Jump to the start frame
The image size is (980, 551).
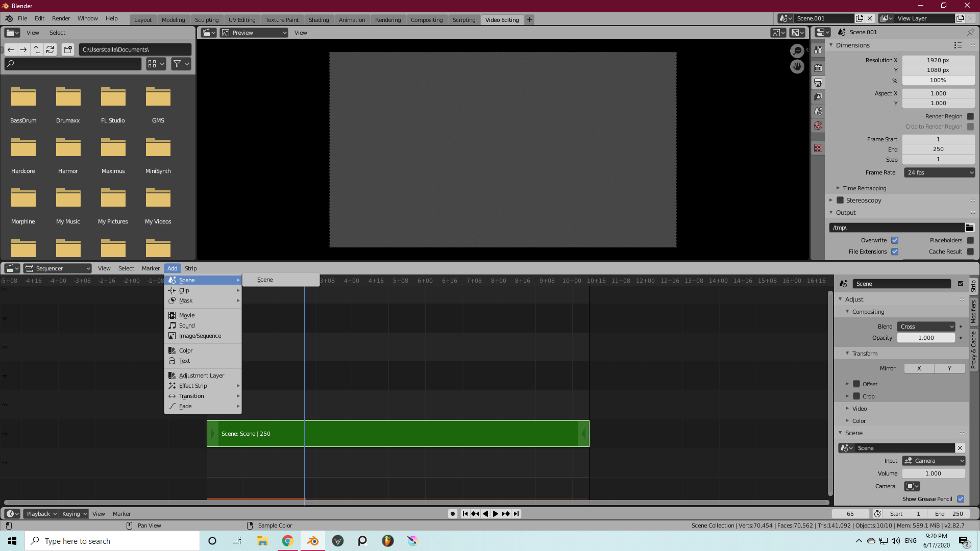pos(465,514)
